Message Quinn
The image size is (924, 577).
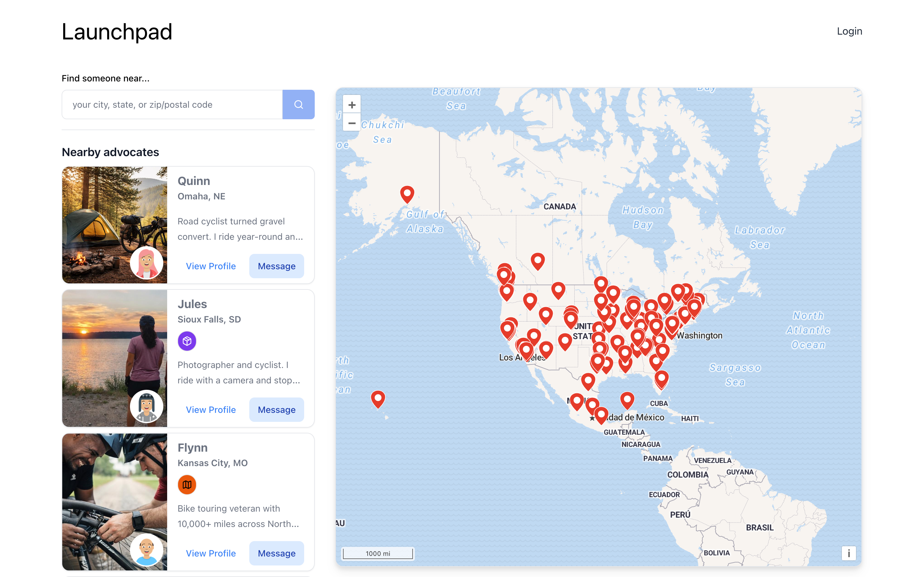(x=276, y=266)
